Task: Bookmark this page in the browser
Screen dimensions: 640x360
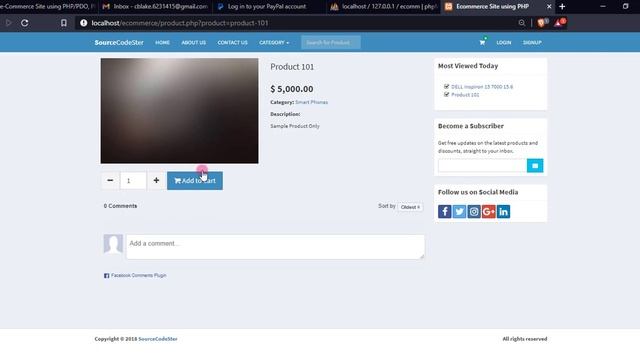Action: point(64,23)
